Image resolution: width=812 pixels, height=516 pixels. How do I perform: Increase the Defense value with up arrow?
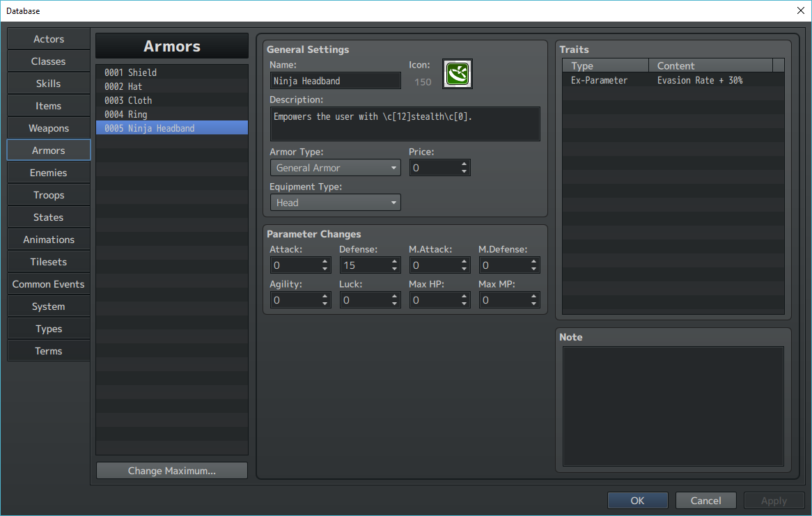click(x=395, y=262)
